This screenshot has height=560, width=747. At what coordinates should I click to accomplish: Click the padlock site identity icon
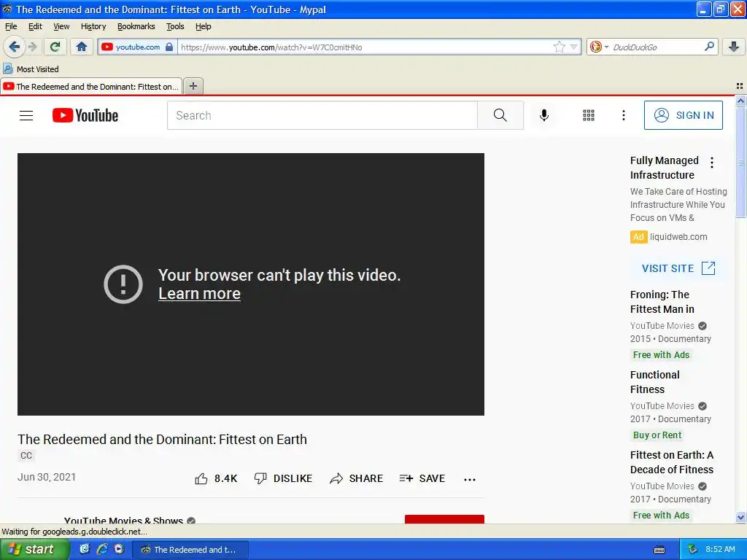click(169, 47)
